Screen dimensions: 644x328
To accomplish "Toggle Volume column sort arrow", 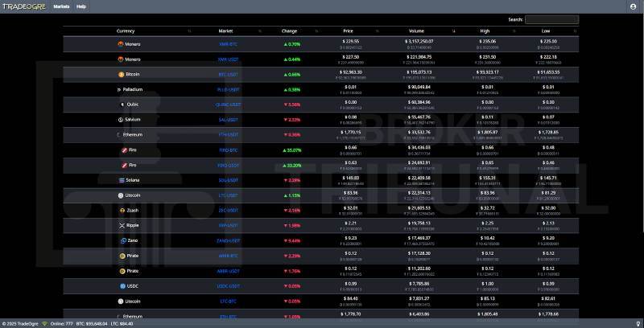I will [x=453, y=31].
